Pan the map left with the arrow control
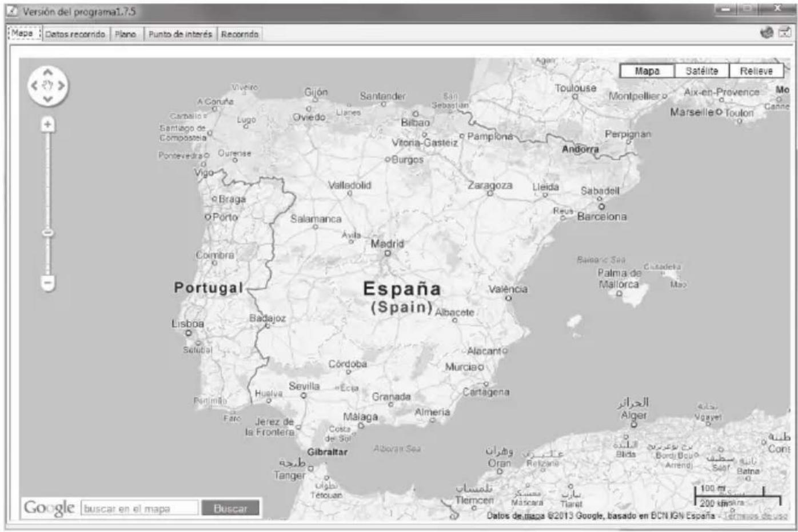This screenshot has height=532, width=798. [34, 86]
